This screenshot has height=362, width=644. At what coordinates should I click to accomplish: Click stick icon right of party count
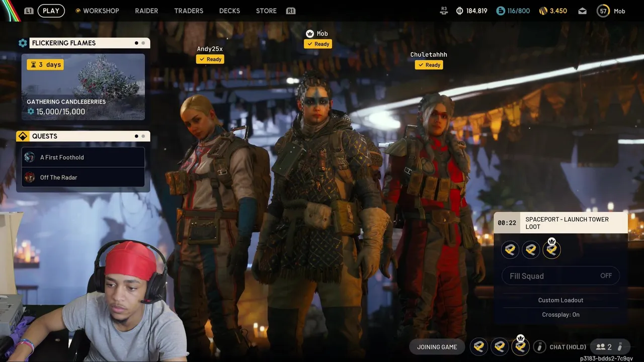pyautogui.click(x=620, y=347)
